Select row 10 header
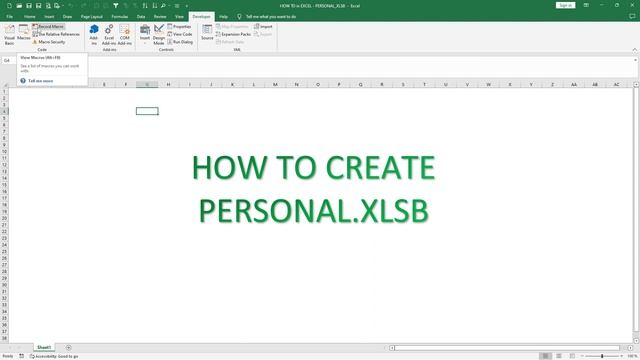Image resolution: width=640 pixels, height=360 pixels. (x=4, y=151)
